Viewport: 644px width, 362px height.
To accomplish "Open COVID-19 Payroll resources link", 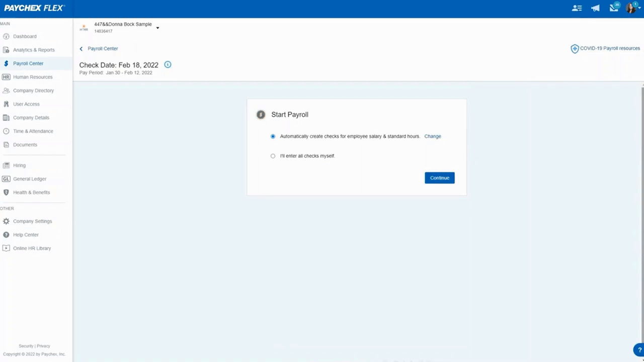I will (610, 48).
